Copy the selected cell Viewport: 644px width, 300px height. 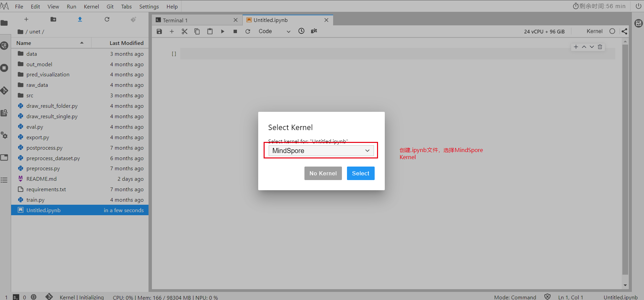(x=197, y=31)
